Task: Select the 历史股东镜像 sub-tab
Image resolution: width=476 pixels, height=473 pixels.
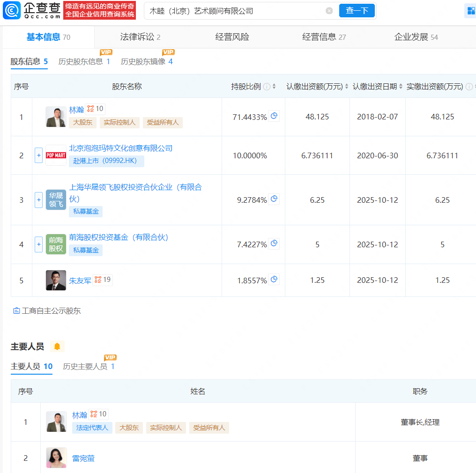Action: [147, 62]
